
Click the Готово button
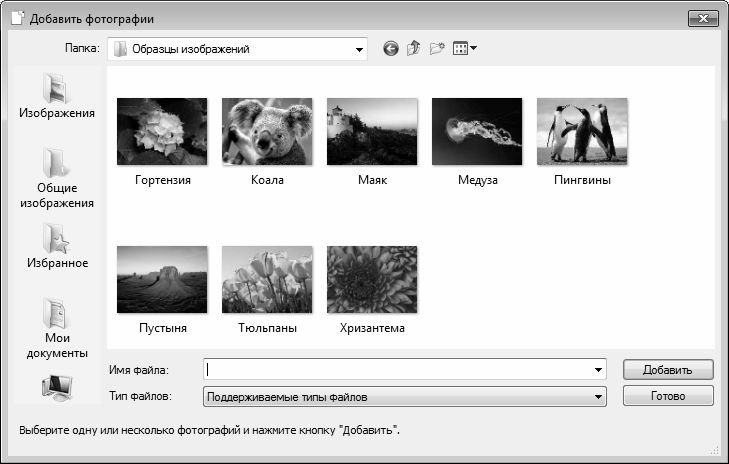[x=668, y=396]
